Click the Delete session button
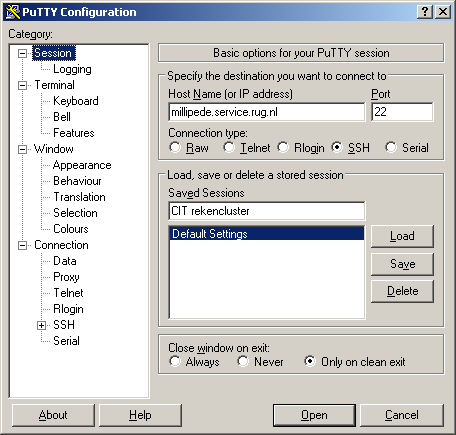 tap(402, 291)
